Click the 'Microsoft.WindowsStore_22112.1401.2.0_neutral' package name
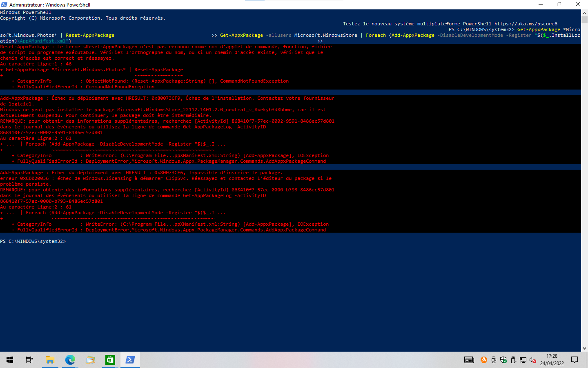 (182, 110)
